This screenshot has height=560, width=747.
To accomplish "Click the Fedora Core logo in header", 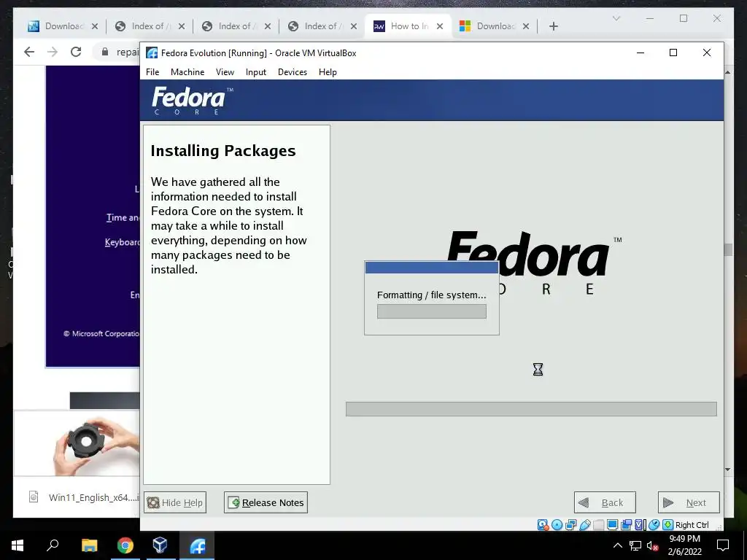I will 193,101.
